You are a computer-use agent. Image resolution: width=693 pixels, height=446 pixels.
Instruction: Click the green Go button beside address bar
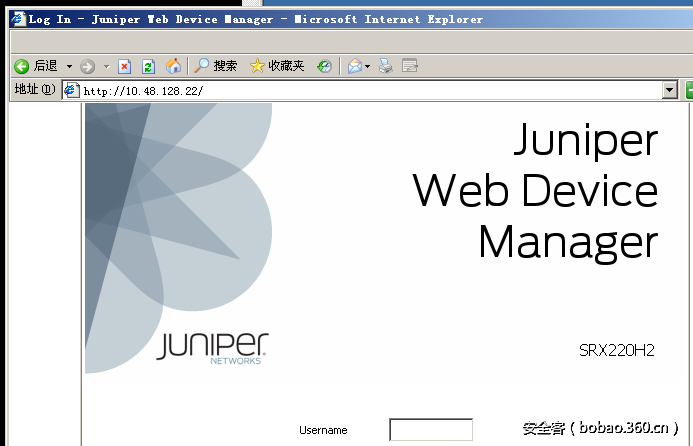pos(689,90)
